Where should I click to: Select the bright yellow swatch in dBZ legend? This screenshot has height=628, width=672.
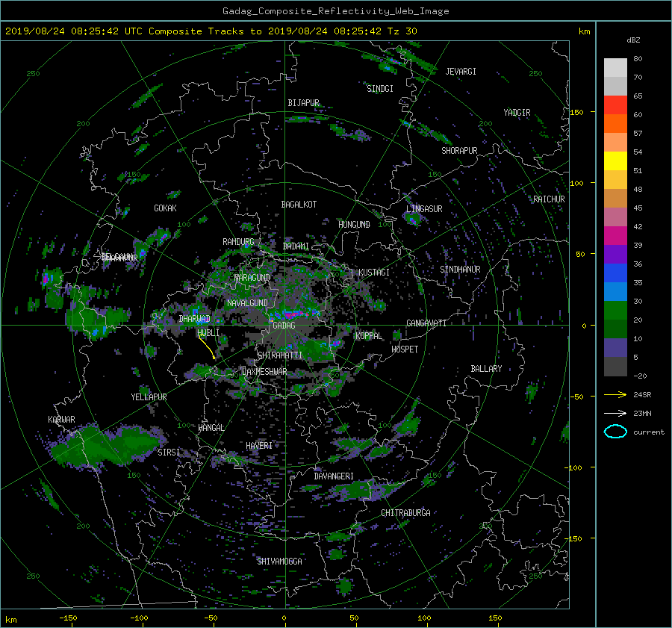coord(615,161)
